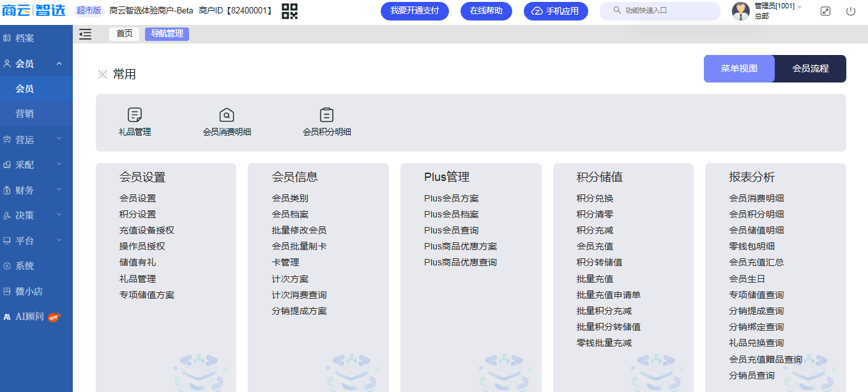
Task: Open the 会员消费明细 shortcut icon under 常用
Action: 227,114
